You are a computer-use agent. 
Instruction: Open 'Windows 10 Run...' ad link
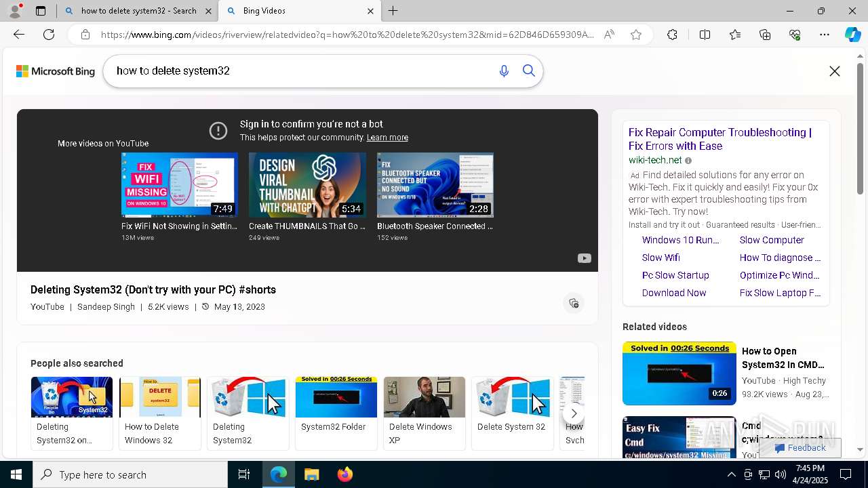pyautogui.click(x=680, y=240)
